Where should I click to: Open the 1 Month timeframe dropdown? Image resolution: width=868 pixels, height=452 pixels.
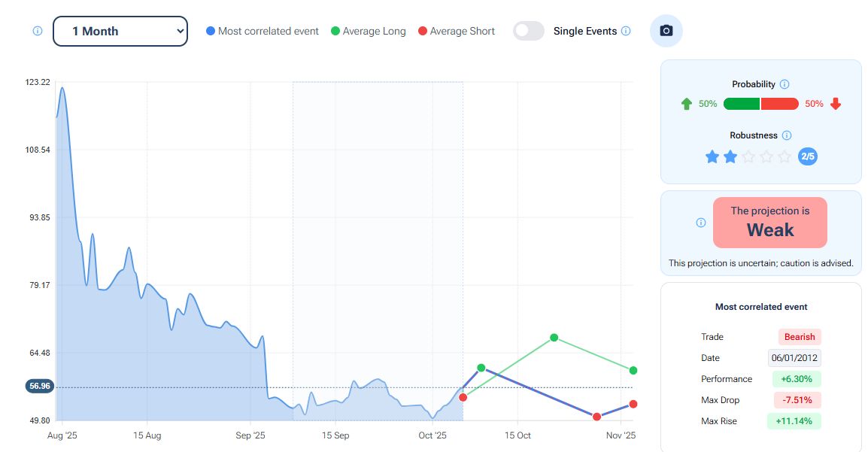point(120,32)
